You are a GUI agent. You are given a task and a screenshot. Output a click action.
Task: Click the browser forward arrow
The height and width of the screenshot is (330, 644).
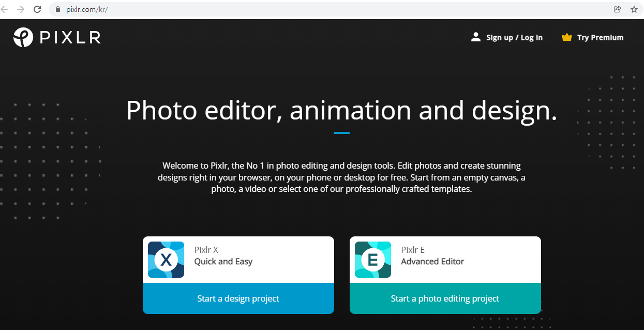tap(21, 9)
